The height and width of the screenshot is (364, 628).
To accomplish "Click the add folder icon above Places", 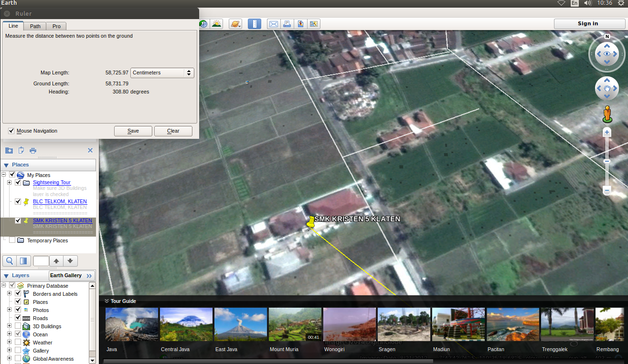I will [x=9, y=150].
